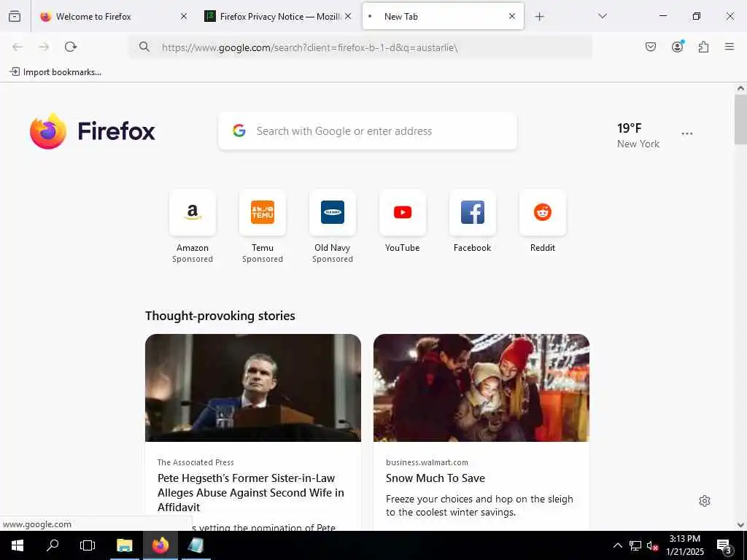The width and height of the screenshot is (747, 560).
Task: Click Firefox taskbar icon
Action: pyautogui.click(x=160, y=545)
